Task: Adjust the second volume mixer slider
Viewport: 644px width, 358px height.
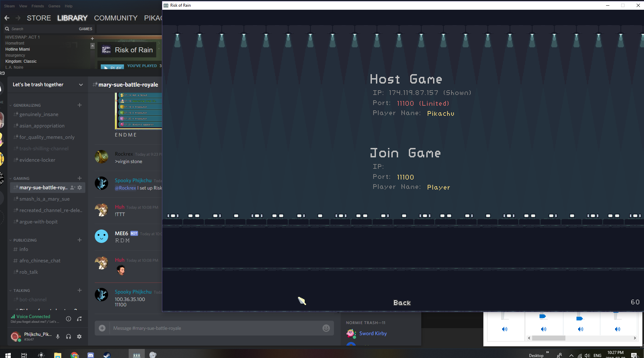Action: pos(543,316)
